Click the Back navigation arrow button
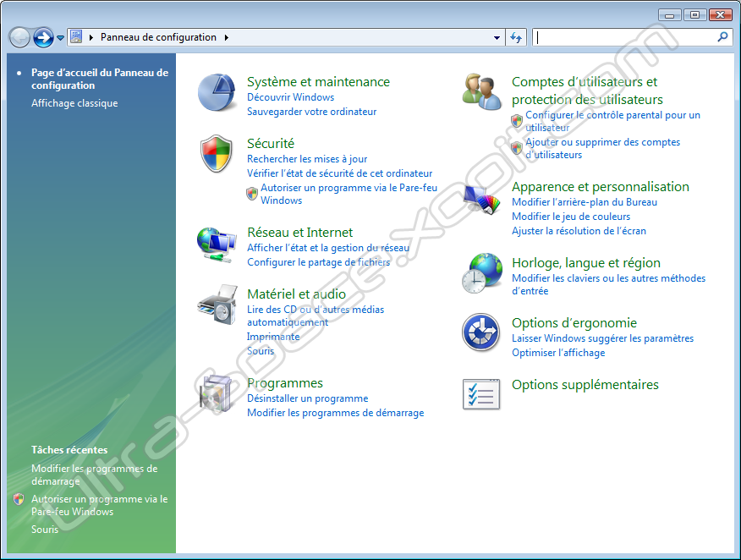 (x=19, y=37)
